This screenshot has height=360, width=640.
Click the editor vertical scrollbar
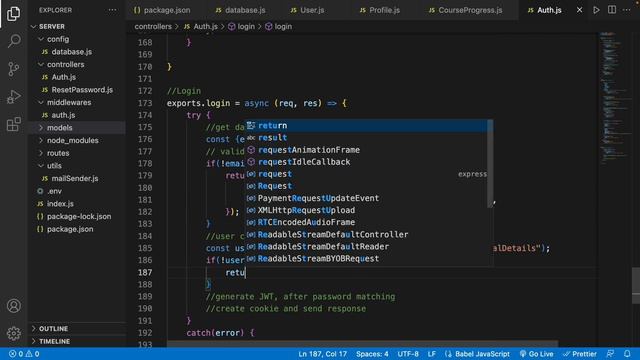click(x=636, y=286)
